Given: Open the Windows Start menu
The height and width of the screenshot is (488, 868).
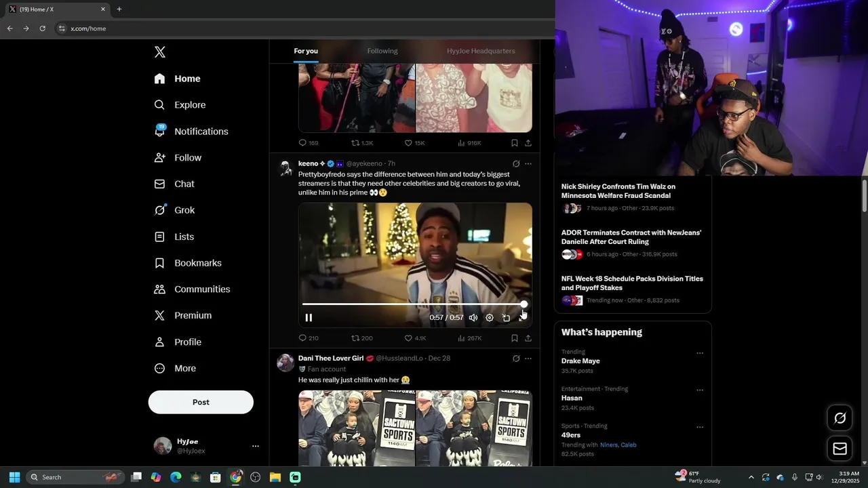Looking at the screenshot, I should (14, 477).
